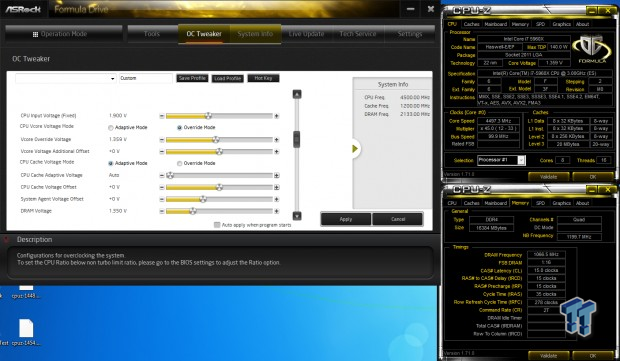
Task: Open Graphics tab in lower CPU-Z window
Action: pos(561,203)
